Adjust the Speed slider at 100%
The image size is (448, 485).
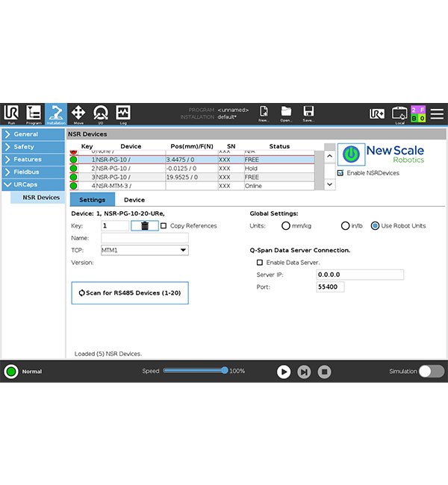tap(225, 371)
